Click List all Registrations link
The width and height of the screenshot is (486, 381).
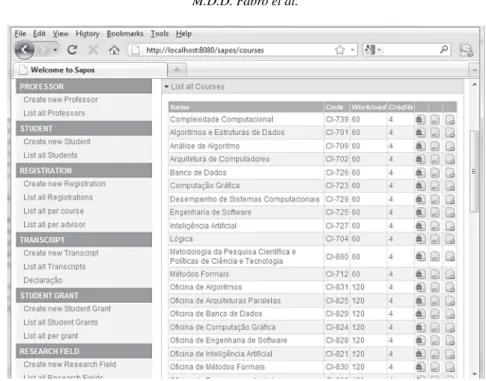click(x=58, y=197)
